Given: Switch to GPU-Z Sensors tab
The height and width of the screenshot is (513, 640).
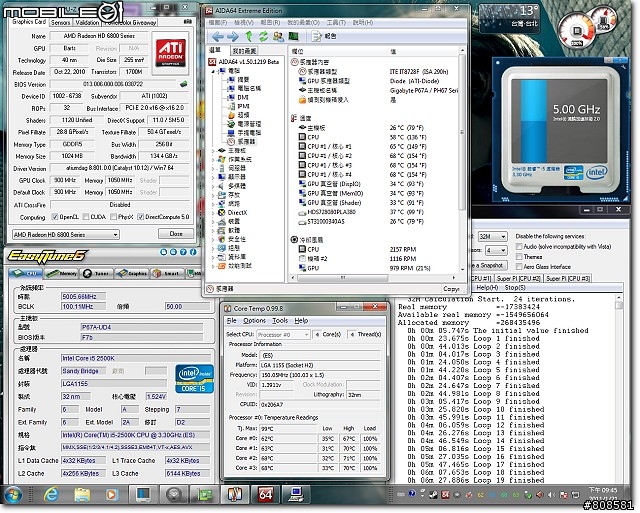Looking at the screenshot, I should pos(60,23).
